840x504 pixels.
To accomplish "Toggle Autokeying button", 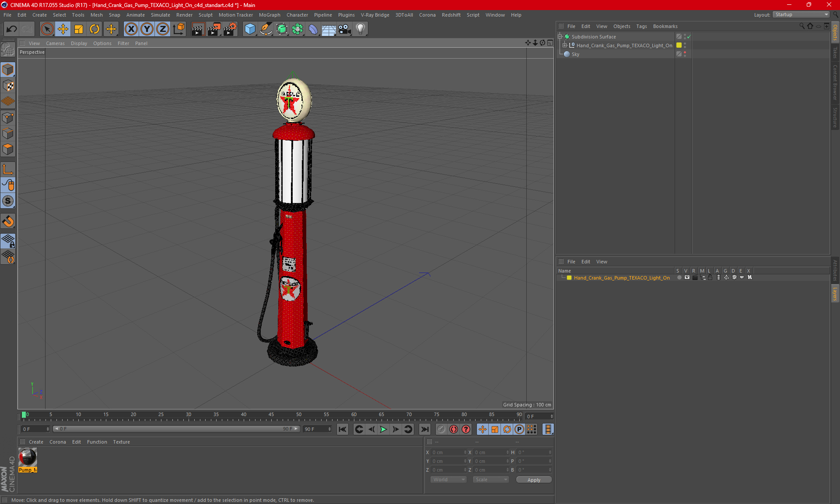I will (x=454, y=429).
